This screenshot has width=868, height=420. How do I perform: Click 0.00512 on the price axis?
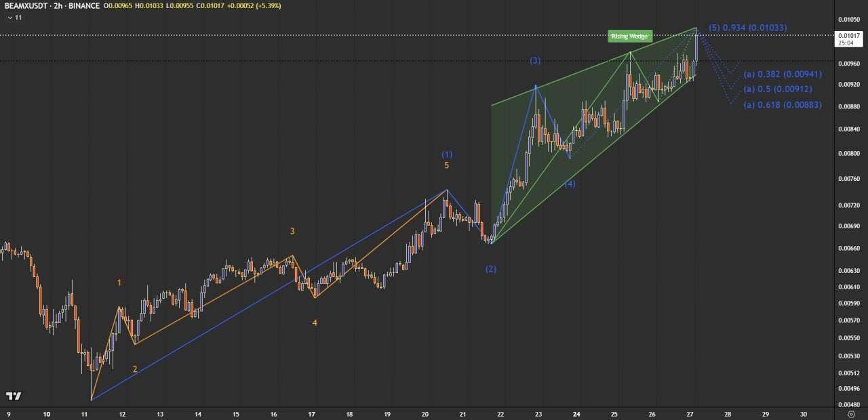click(849, 373)
